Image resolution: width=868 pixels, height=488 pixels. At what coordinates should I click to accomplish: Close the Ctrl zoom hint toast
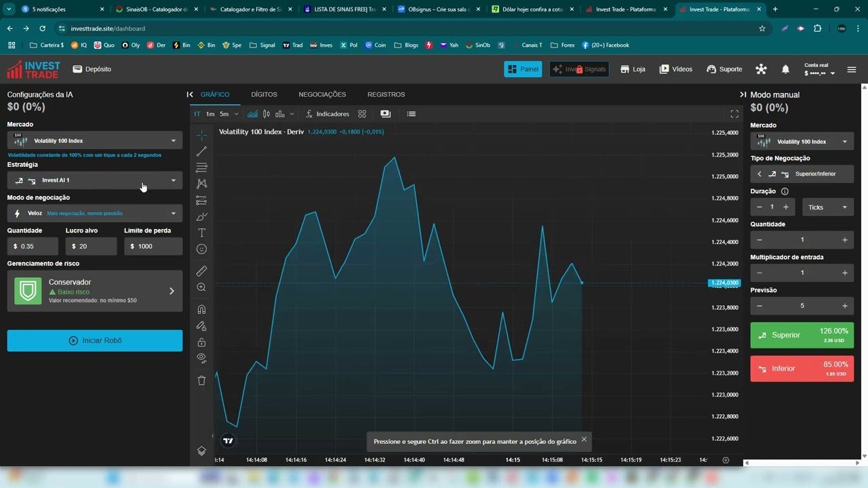pyautogui.click(x=584, y=440)
